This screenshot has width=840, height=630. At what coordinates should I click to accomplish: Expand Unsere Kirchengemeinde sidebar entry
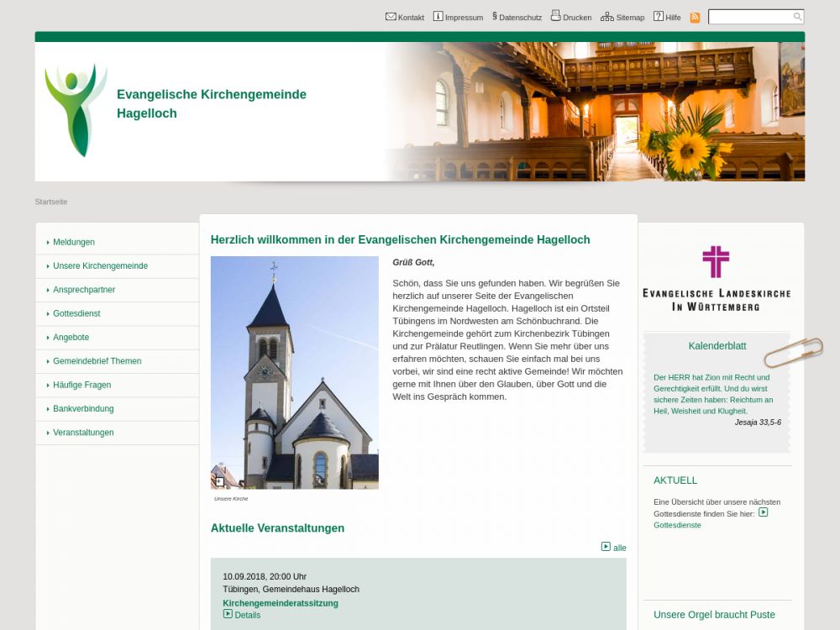[100, 265]
